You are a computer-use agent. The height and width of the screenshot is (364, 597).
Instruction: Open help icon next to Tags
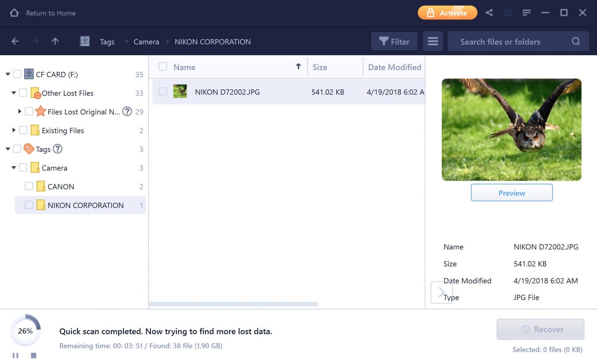click(x=58, y=149)
